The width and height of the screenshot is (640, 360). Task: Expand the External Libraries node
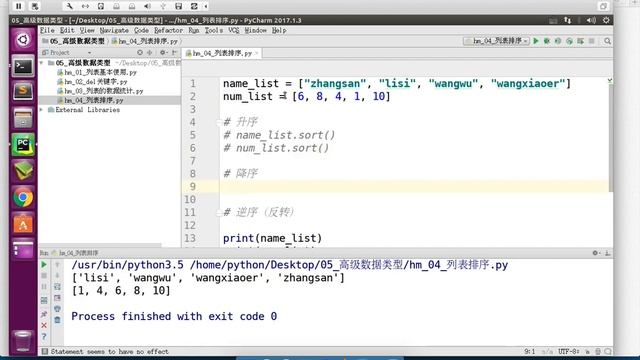42,110
